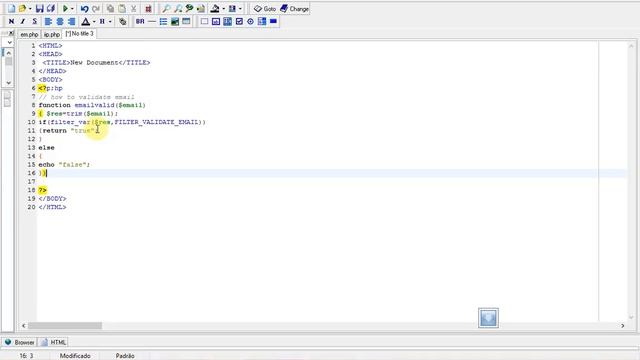Open the left panel dropdown chevron
The width and height of the screenshot is (640, 360).
[x=10, y=42]
